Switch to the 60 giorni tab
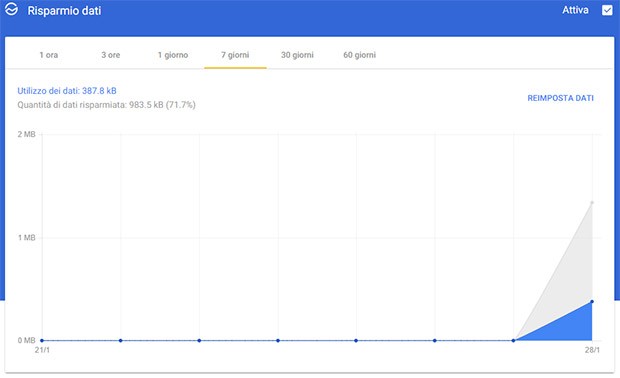The width and height of the screenshot is (620, 378). pyautogui.click(x=359, y=55)
